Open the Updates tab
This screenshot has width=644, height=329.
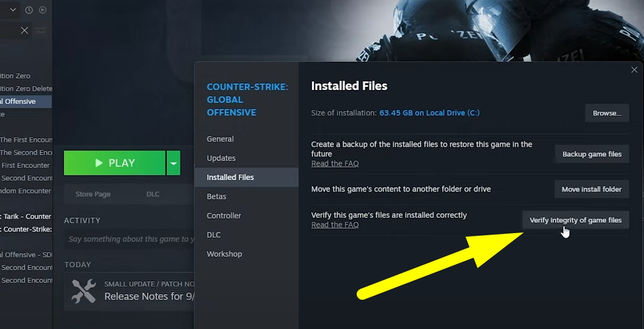[221, 158]
